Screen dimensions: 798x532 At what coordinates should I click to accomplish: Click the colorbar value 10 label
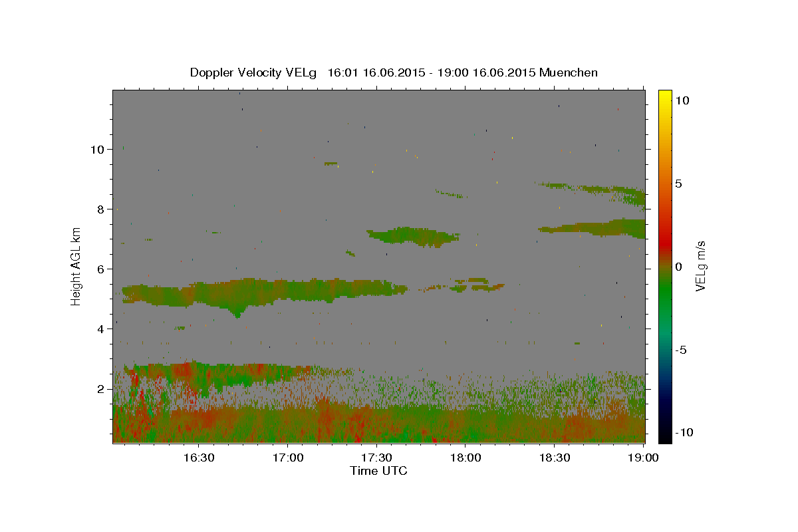coord(682,100)
